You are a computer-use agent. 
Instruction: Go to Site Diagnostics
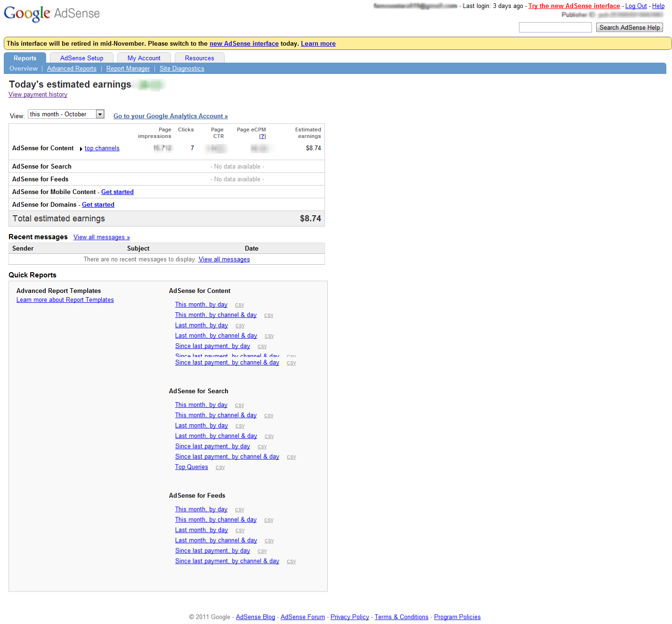click(182, 69)
